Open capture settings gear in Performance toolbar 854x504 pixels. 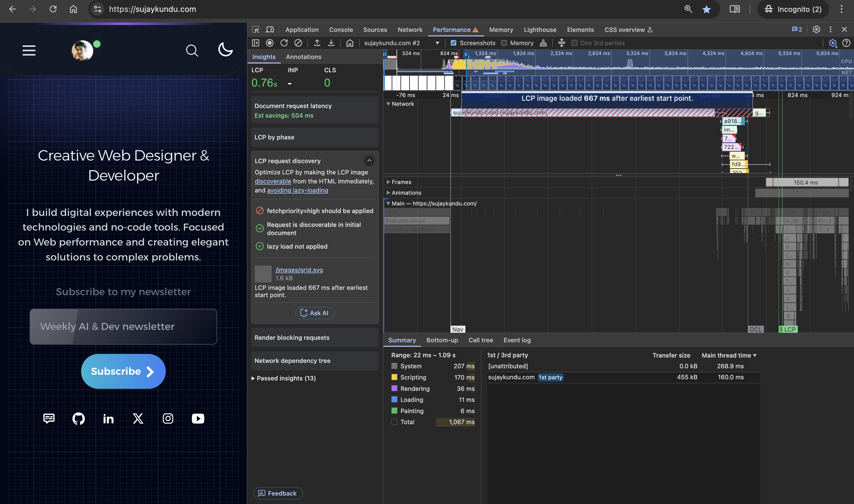pyautogui.click(x=833, y=43)
